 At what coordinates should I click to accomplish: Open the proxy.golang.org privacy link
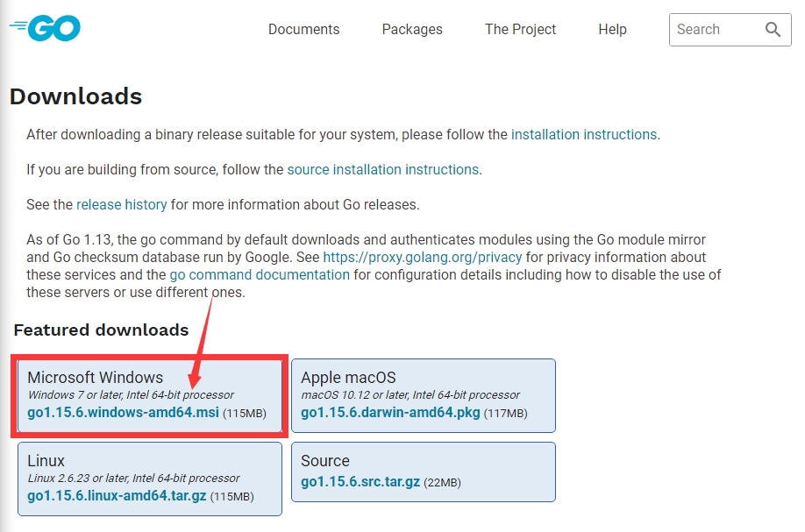423,258
